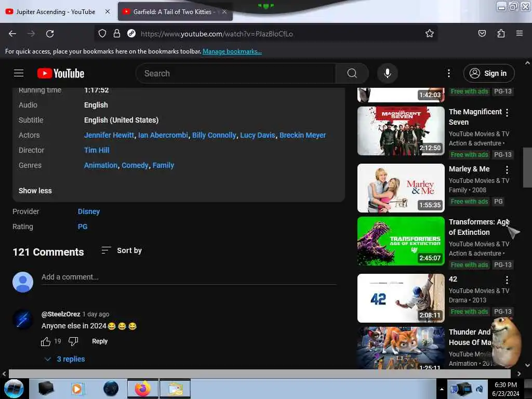This screenshot has height=399, width=532.
Task: Show hidden system tray icons
Action: tap(442, 389)
